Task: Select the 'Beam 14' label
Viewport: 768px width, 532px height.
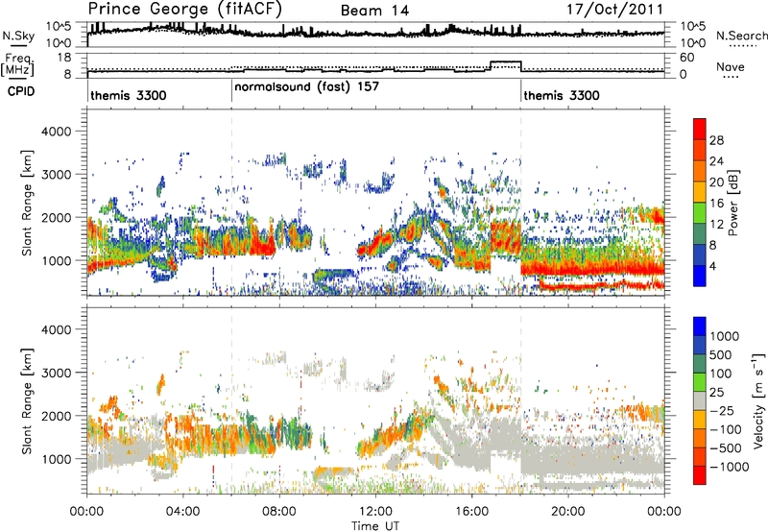Action: pos(374,11)
